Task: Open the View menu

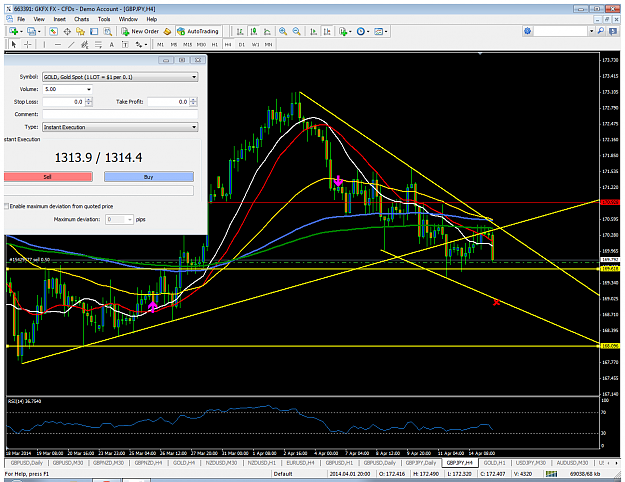Action: 39,19
